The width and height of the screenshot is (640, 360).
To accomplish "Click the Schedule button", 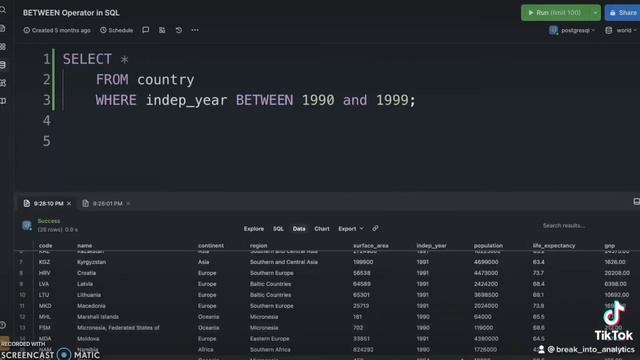I will tap(117, 30).
